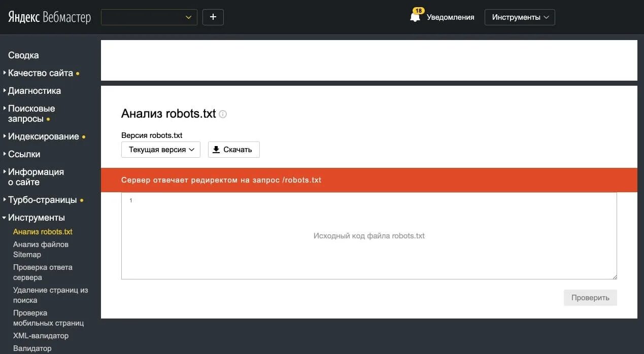
Task: Open Проверка мобильных страниц tool
Action: point(48,318)
